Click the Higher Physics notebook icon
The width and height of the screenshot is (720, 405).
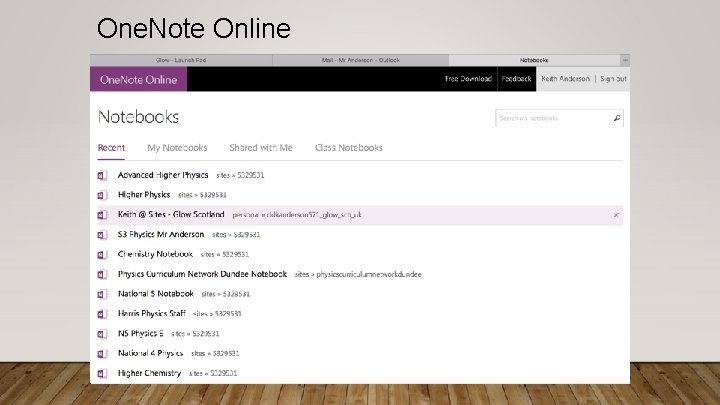click(x=102, y=195)
